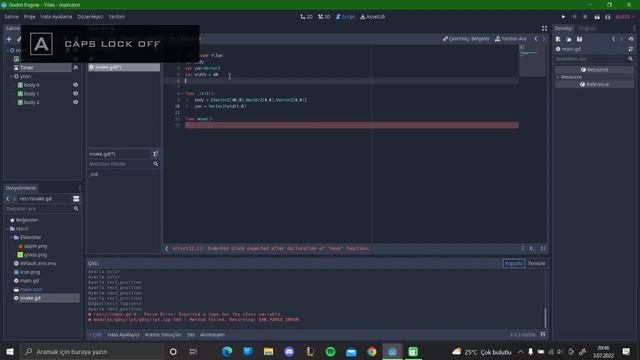Collapse the yilan node in scene tree

point(11,76)
